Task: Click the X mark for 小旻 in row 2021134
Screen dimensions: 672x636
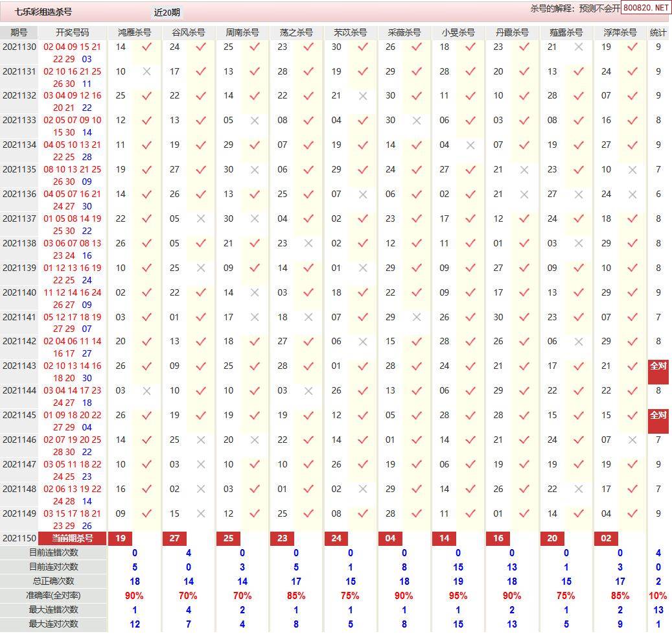Action: pyautogui.click(x=470, y=145)
